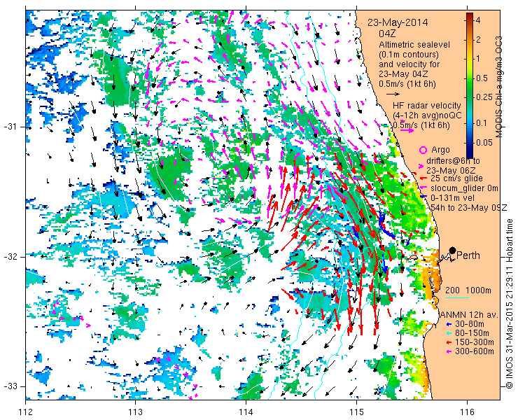Click the dark red top of colorbar
The image size is (518, 420).
coord(470,15)
